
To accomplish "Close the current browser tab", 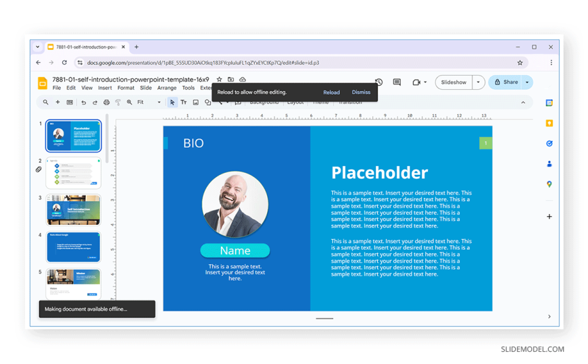I will [x=123, y=47].
